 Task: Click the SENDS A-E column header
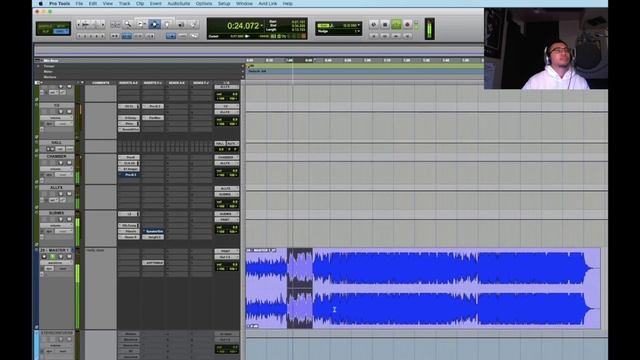click(177, 83)
